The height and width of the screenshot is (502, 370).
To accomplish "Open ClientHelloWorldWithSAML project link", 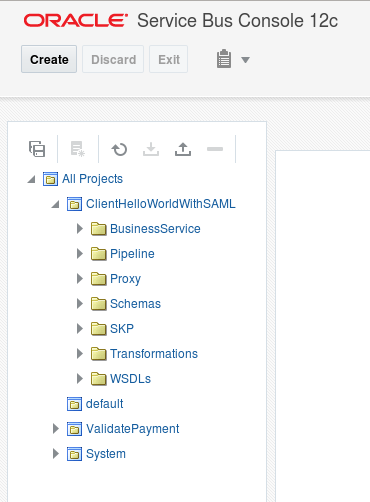I will [x=161, y=204].
